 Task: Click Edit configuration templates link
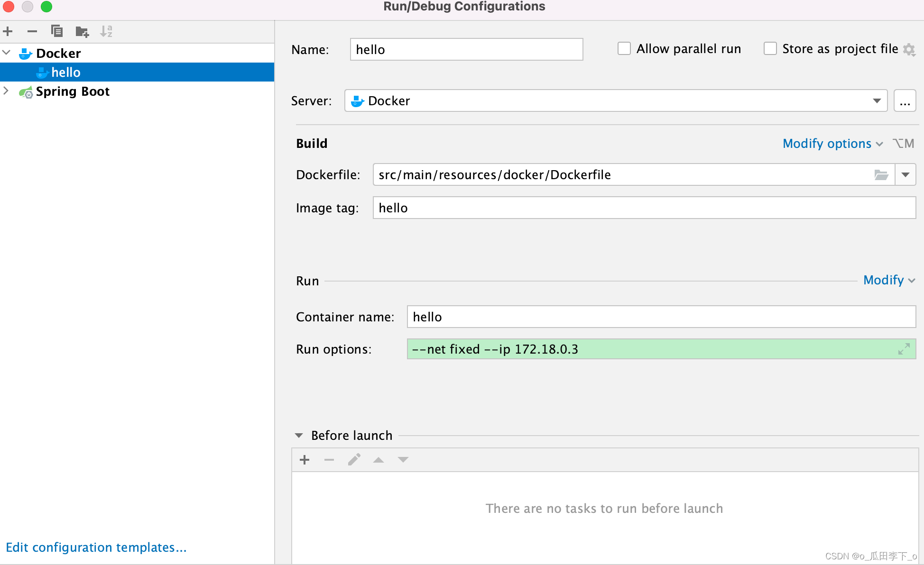(x=96, y=547)
